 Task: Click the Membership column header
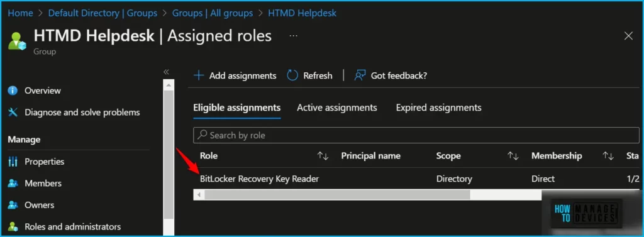557,156
